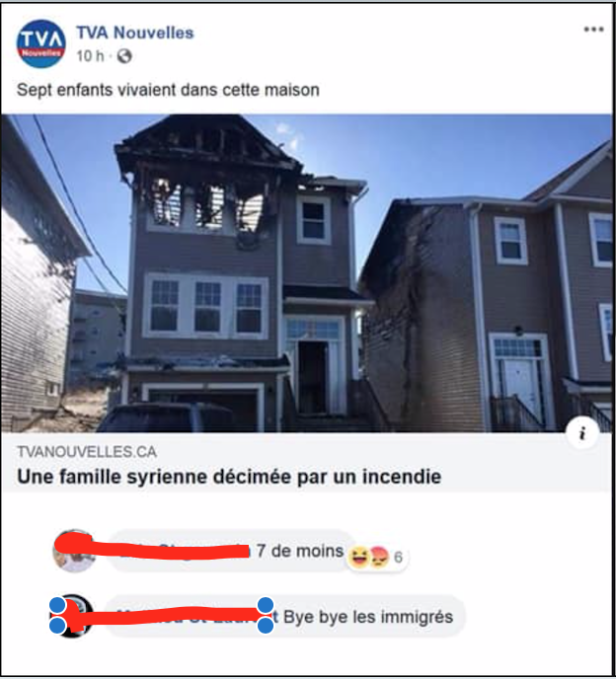Click the public globe privacy icon

tap(124, 56)
